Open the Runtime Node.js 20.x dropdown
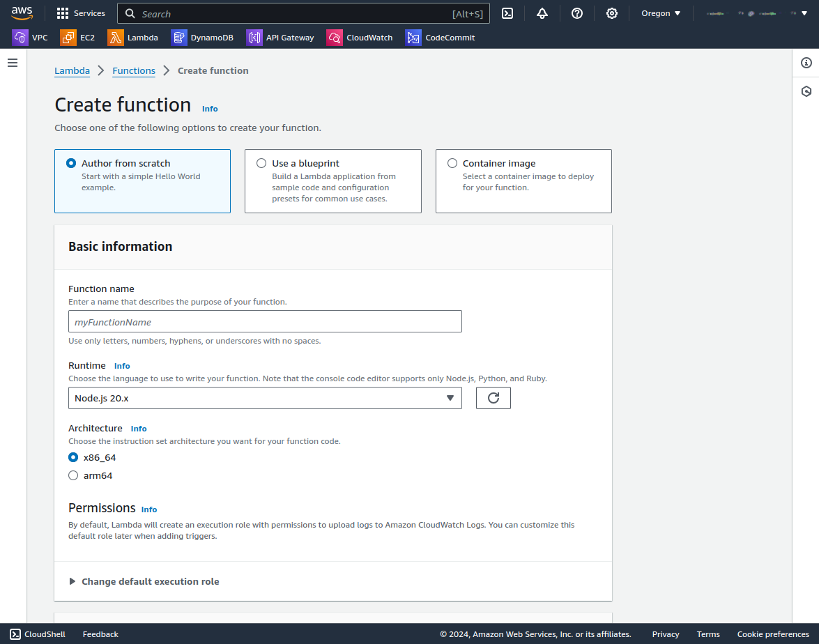 coord(265,398)
